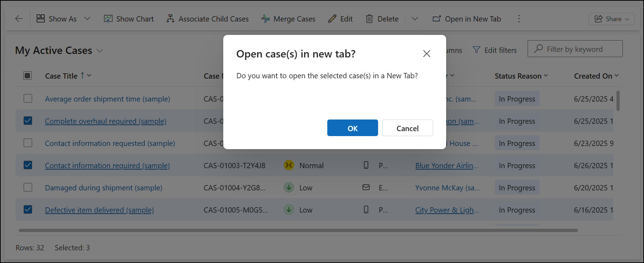Image resolution: width=644 pixels, height=263 pixels.
Task: Expand the Show As dropdown chevron
Action: [x=87, y=19]
